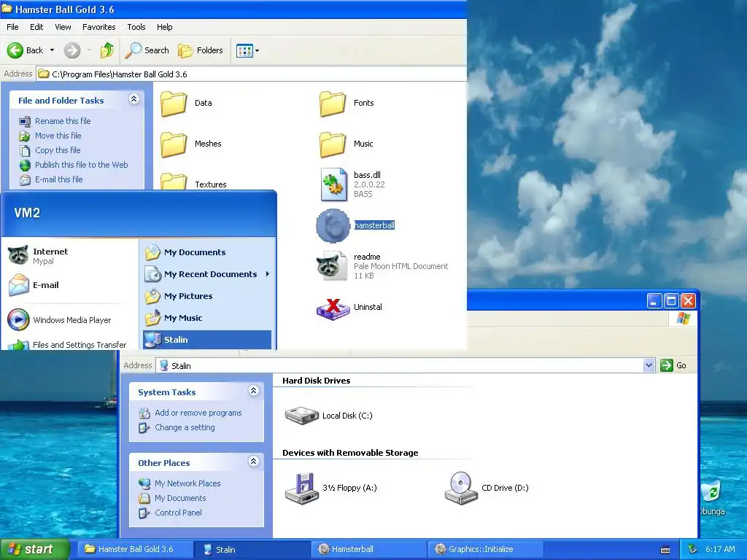Open the Favorites menu
The image size is (747, 560).
pyautogui.click(x=98, y=27)
